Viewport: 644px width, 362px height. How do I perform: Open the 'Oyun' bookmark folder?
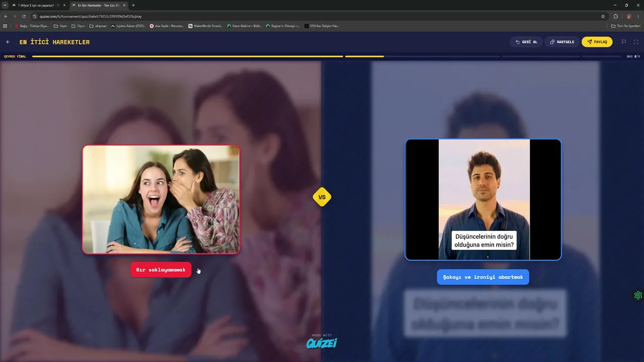(x=78, y=26)
